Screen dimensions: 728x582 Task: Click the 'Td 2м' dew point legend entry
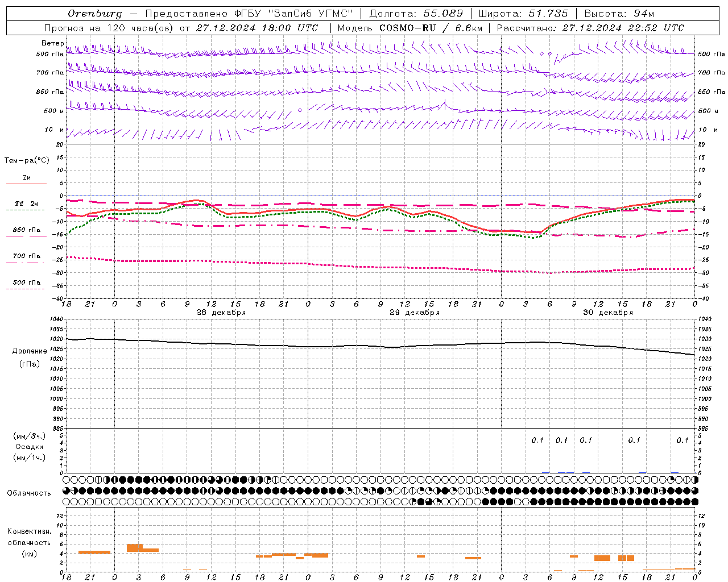tap(27, 203)
